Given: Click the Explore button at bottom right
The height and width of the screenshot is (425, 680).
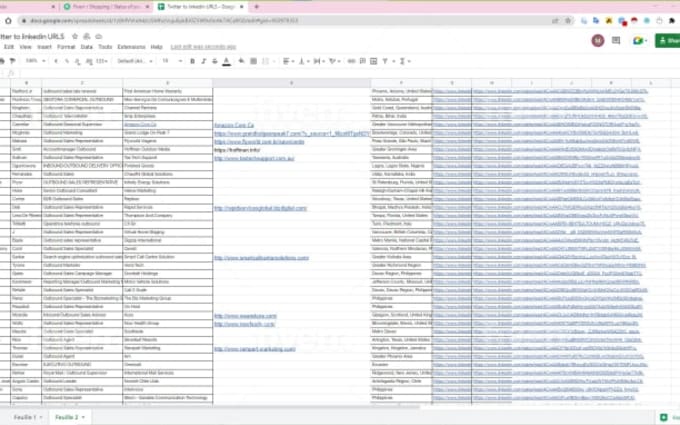Looking at the screenshot, I should 669,417.
